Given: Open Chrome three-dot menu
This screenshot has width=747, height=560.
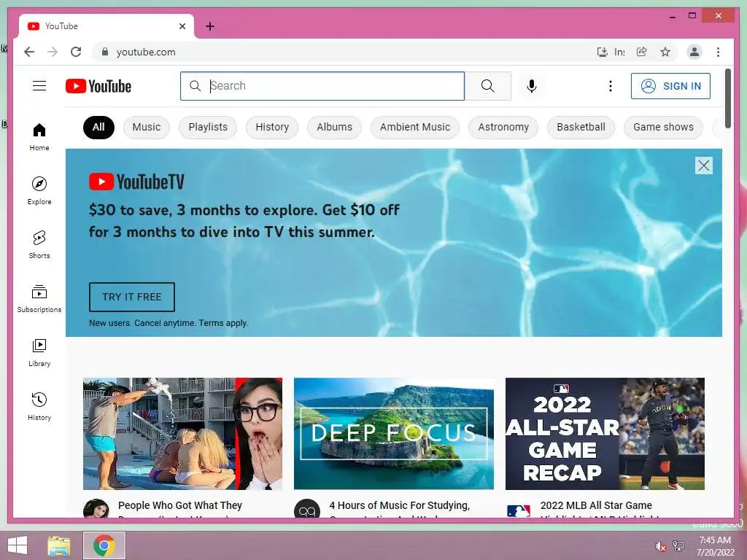Looking at the screenshot, I should 718,52.
